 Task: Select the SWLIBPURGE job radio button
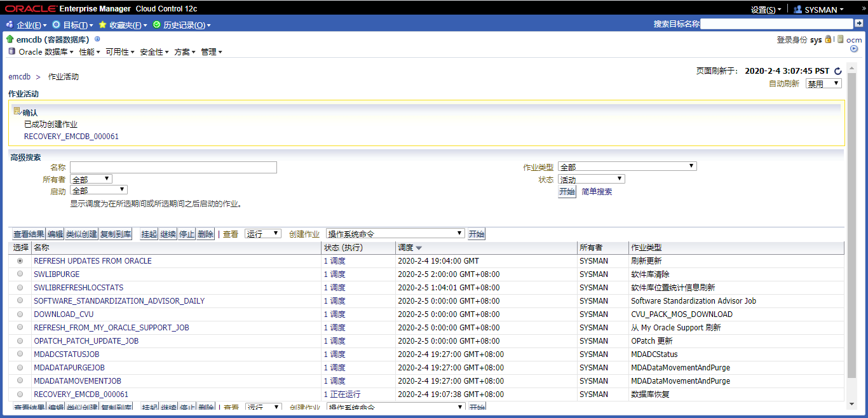coord(20,274)
